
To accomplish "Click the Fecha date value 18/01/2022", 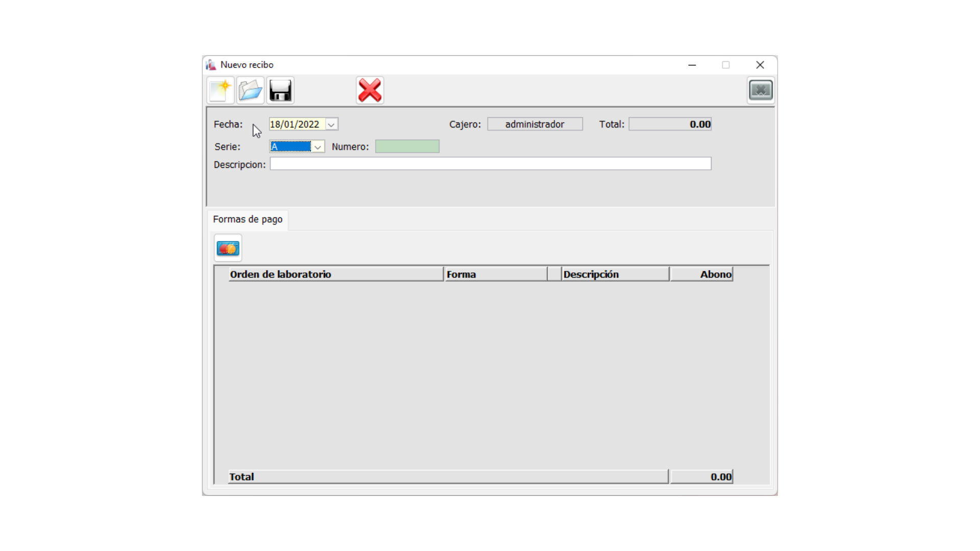I will pyautogui.click(x=295, y=124).
